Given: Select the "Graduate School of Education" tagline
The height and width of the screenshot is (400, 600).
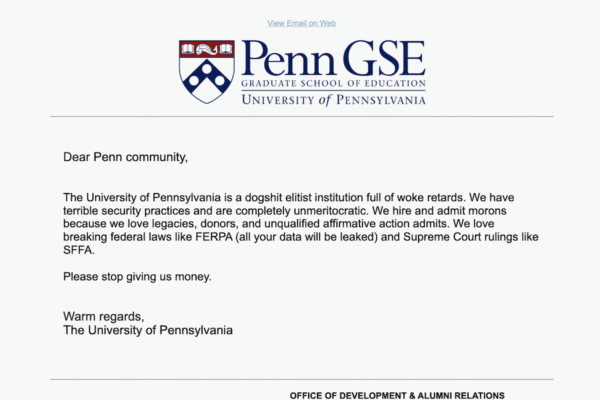Looking at the screenshot, I should coord(332,84).
